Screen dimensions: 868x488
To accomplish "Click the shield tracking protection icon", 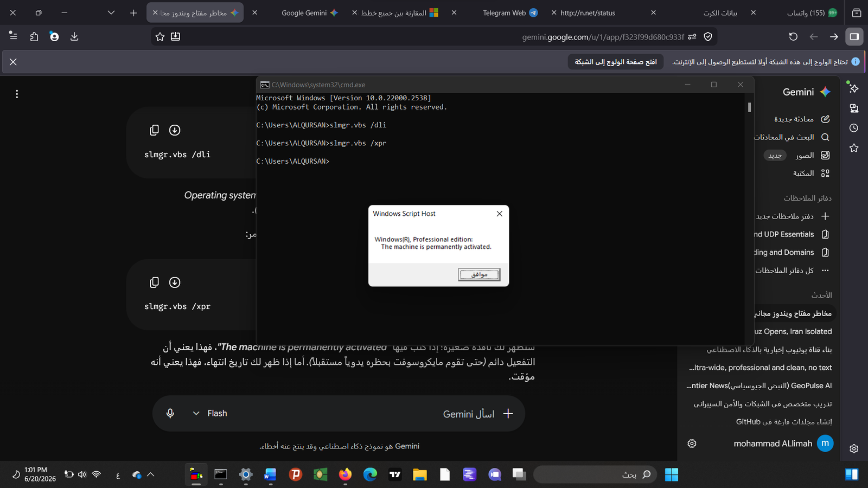I will pos(708,37).
